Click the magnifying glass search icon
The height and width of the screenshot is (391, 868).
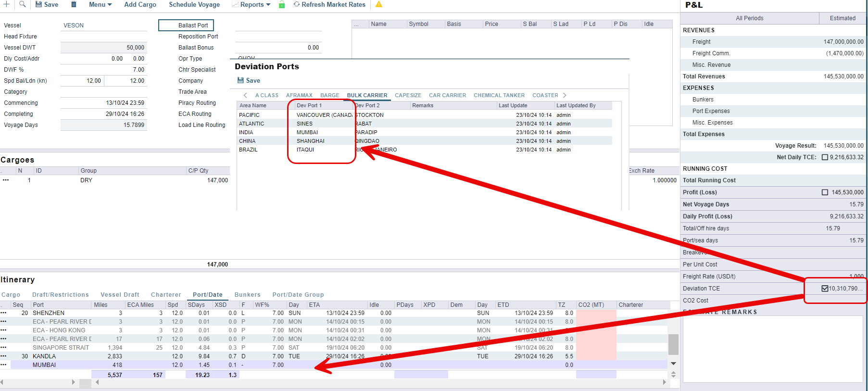point(22,4)
